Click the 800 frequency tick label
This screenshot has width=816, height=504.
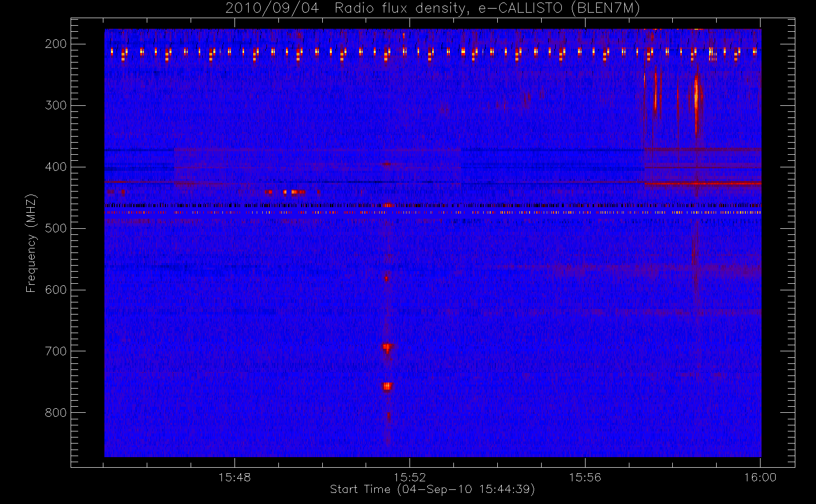click(56, 413)
